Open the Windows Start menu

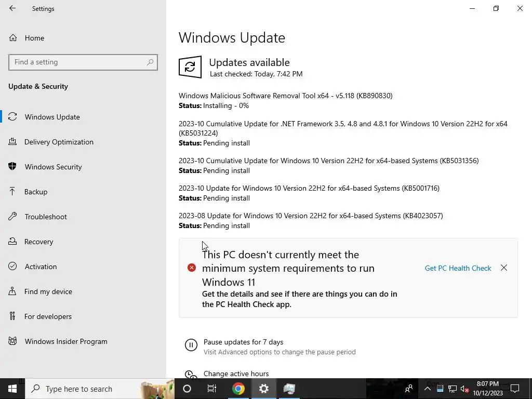tap(12, 389)
